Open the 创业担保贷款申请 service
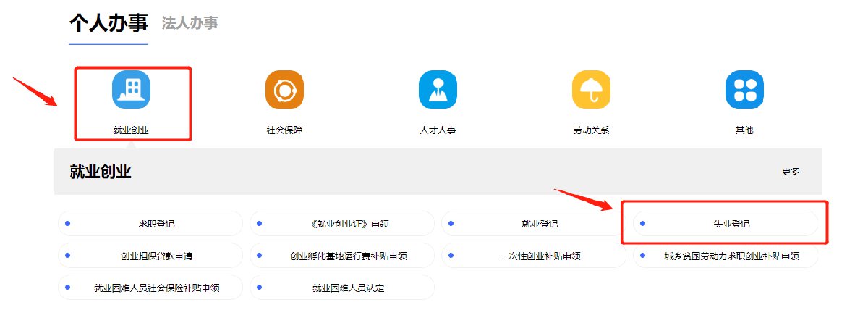This screenshot has height=331, width=868. [150, 256]
